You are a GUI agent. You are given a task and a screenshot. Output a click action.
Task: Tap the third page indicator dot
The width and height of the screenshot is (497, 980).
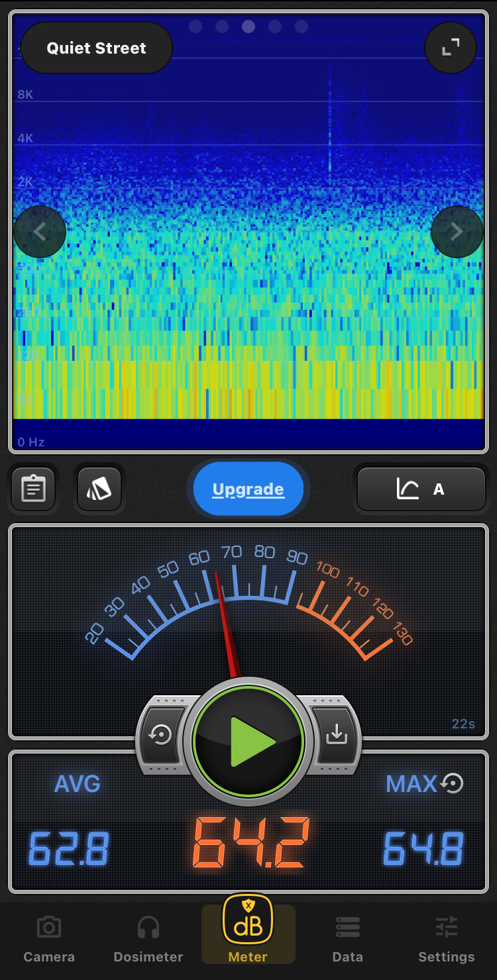248,26
